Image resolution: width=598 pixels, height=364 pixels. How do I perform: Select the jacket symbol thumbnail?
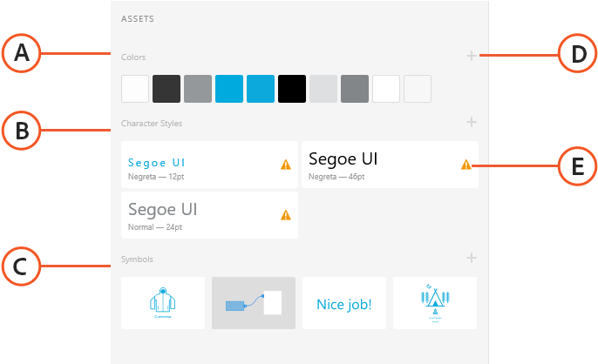[x=163, y=303]
